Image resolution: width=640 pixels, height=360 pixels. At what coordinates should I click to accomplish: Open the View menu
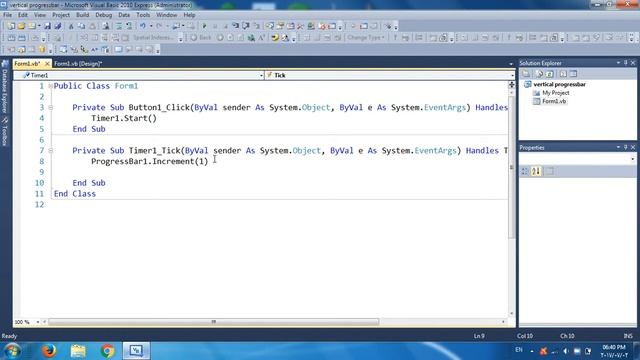tap(40, 15)
